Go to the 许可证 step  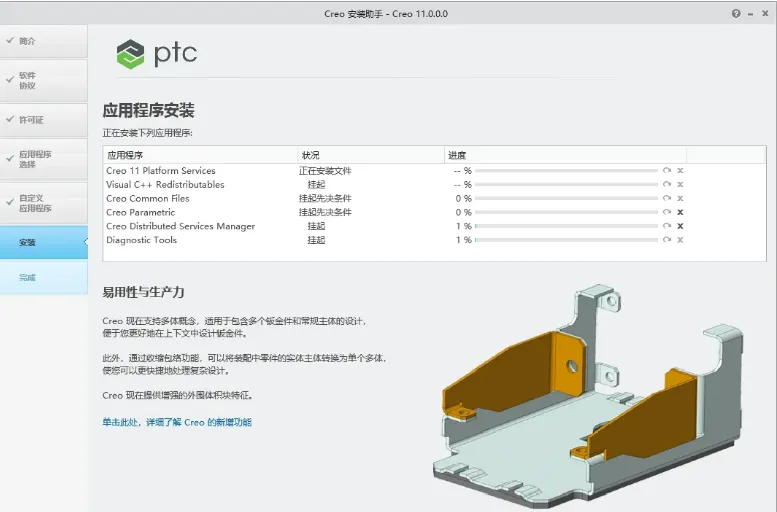[44, 120]
